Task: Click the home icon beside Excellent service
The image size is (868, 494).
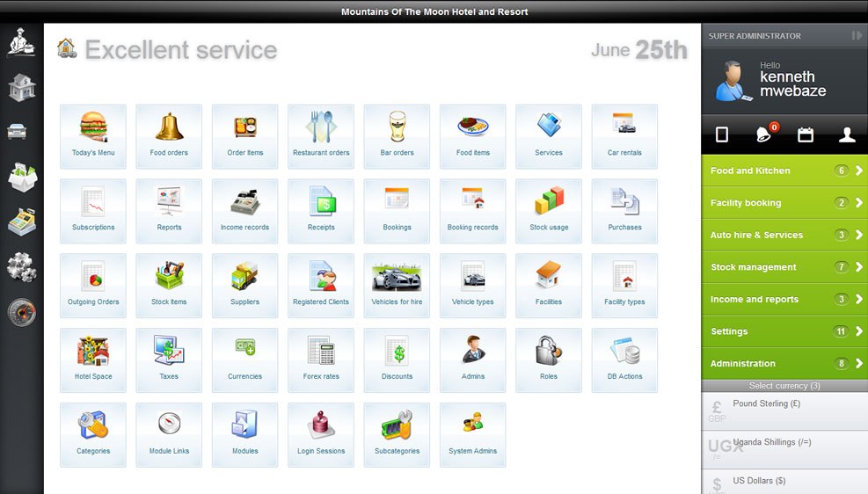Action: click(x=67, y=48)
